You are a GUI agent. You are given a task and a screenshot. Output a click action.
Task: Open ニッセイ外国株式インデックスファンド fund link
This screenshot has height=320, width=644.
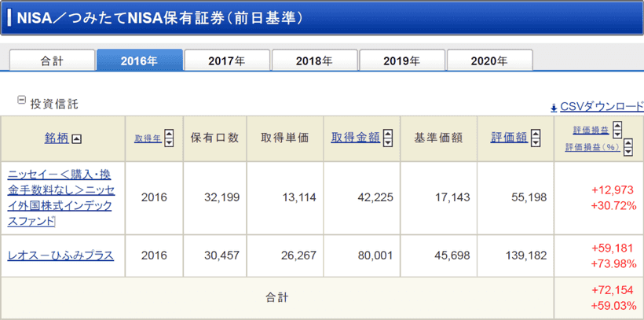tap(60, 198)
